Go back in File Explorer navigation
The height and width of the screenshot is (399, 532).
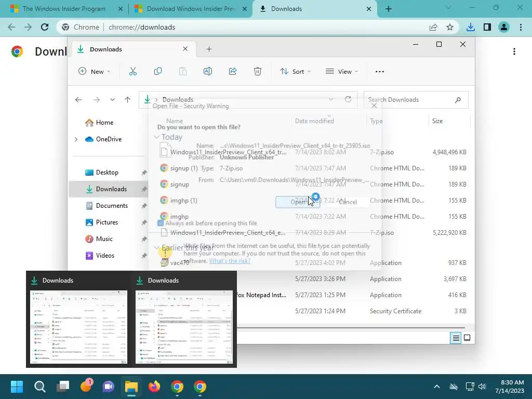[78, 100]
